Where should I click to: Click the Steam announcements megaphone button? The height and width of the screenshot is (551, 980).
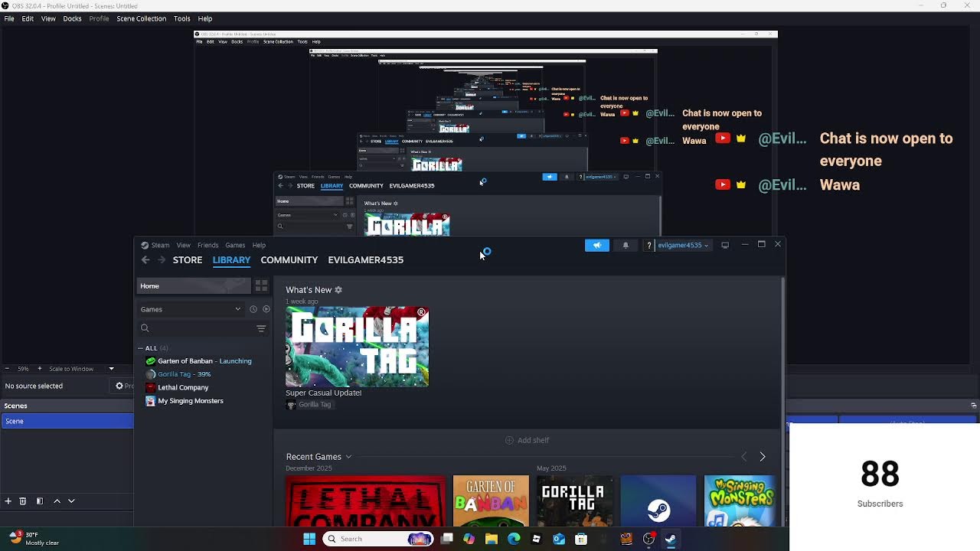click(597, 245)
